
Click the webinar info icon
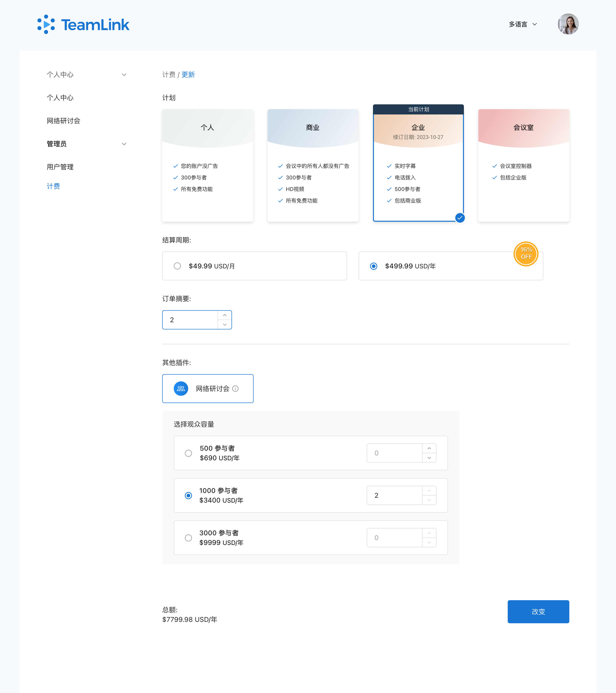click(x=235, y=389)
